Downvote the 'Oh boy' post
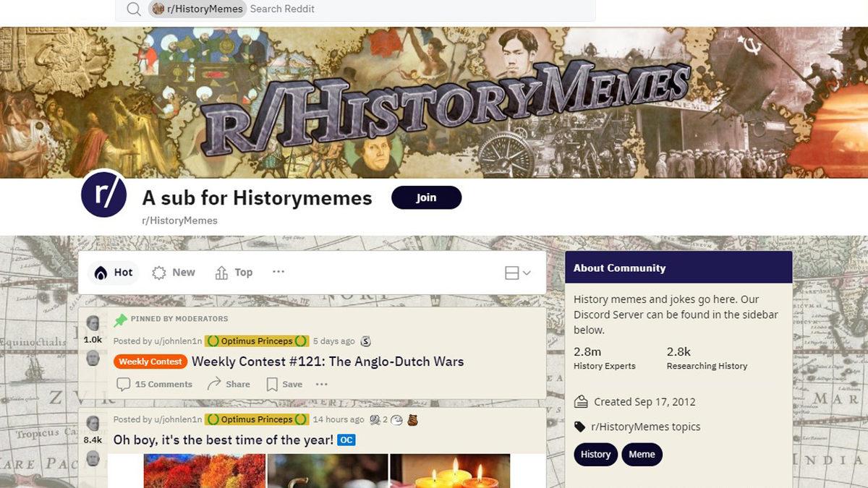868x488 pixels. 93,458
